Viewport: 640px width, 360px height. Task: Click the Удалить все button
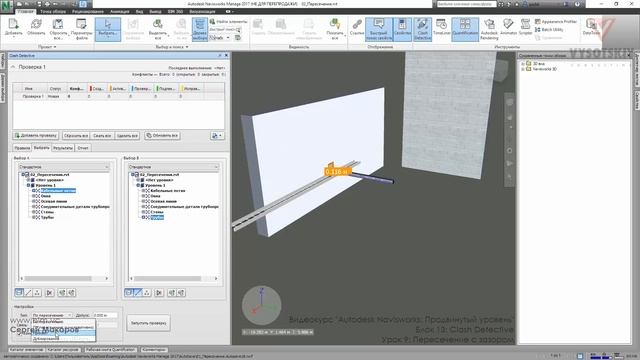coord(127,136)
